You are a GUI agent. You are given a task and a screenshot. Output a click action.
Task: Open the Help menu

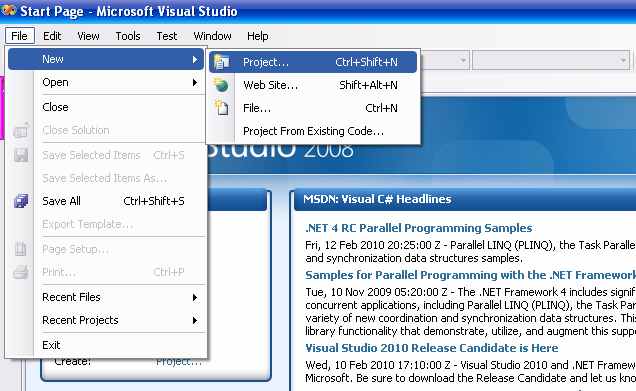tap(258, 36)
